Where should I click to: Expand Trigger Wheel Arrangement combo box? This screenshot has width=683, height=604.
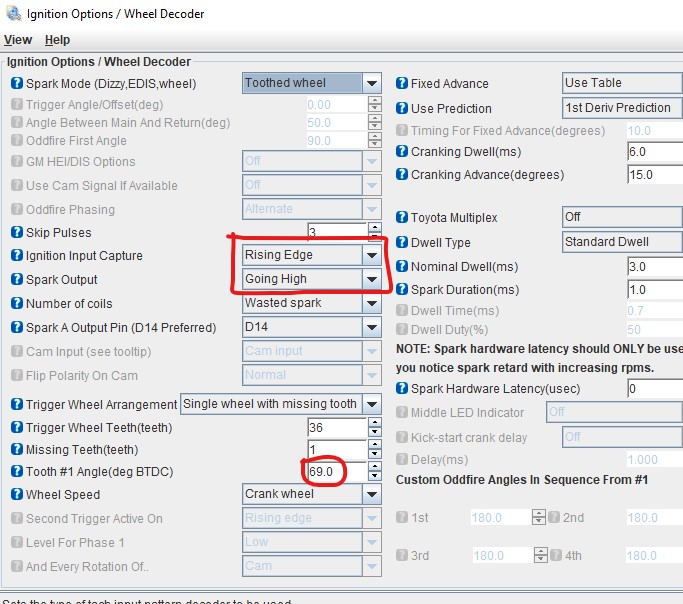pos(372,404)
